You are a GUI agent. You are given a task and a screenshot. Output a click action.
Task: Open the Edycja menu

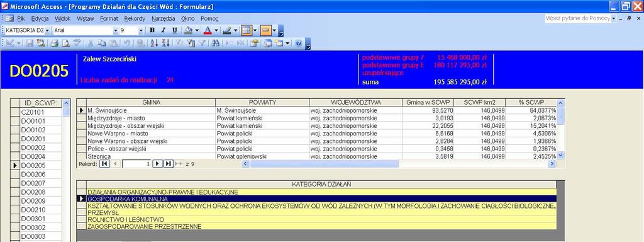(40, 18)
